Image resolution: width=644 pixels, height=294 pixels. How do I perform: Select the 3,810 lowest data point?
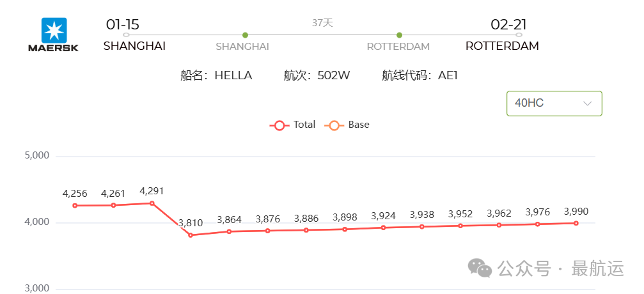[191, 235]
